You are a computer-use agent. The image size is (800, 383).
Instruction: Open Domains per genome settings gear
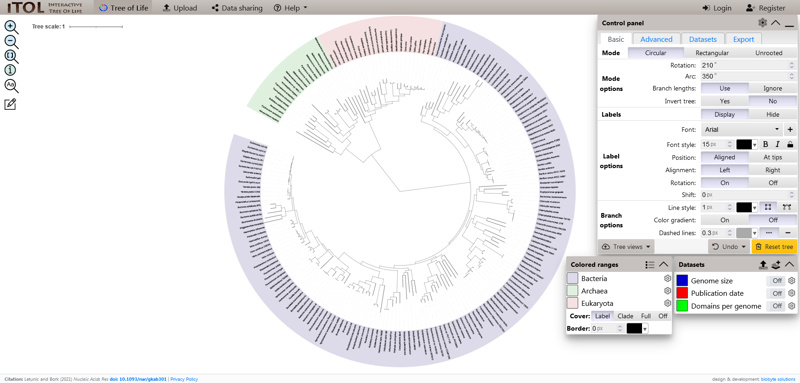point(791,306)
